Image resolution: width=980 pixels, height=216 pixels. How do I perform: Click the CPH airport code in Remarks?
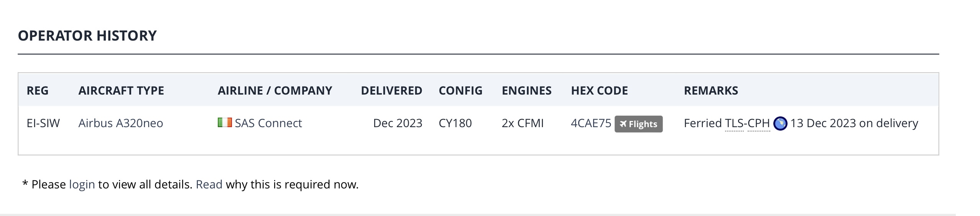coord(759,123)
